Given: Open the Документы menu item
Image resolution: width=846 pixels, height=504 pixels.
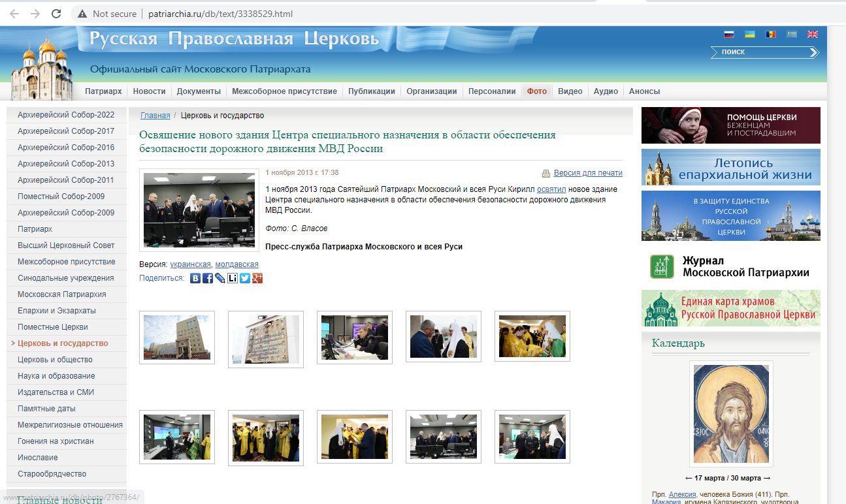Looking at the screenshot, I should point(199,91).
